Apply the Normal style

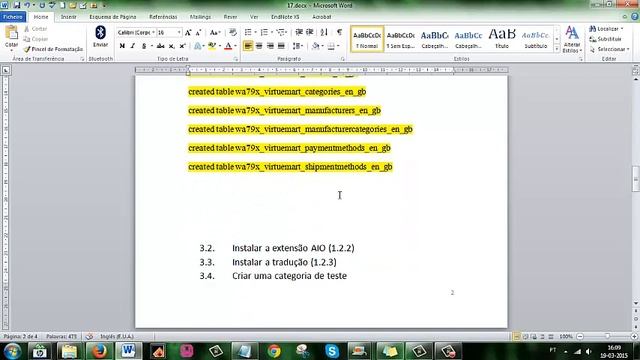click(367, 39)
